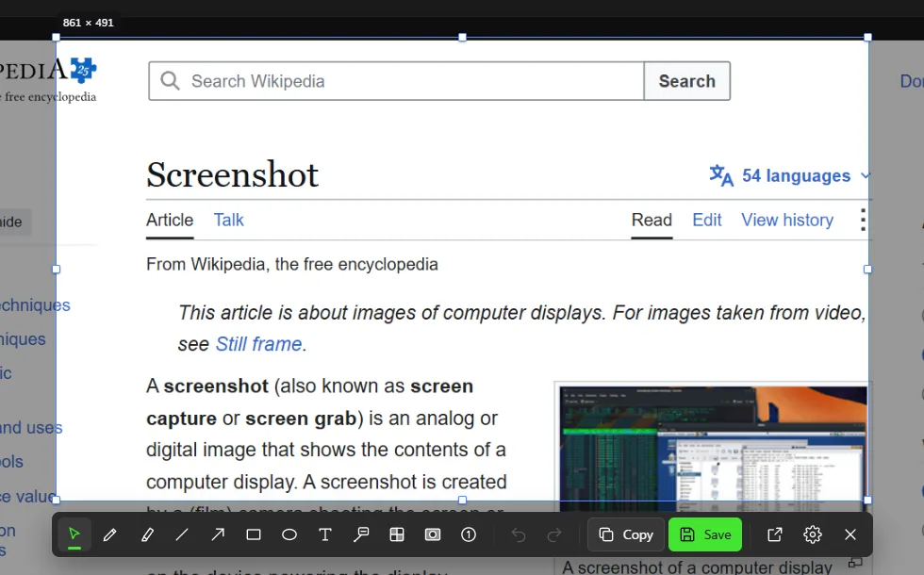
Task: Follow the Still frame link
Action: 258,344
